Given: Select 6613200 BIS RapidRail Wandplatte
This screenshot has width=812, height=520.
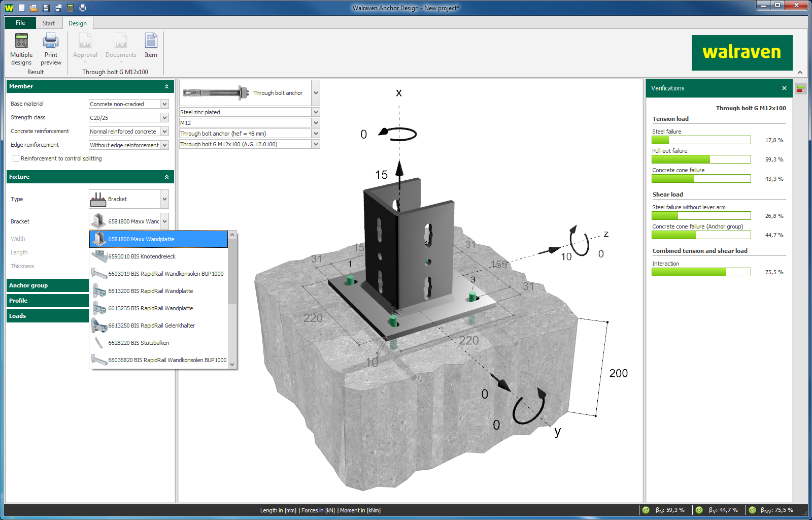Looking at the screenshot, I should point(158,291).
